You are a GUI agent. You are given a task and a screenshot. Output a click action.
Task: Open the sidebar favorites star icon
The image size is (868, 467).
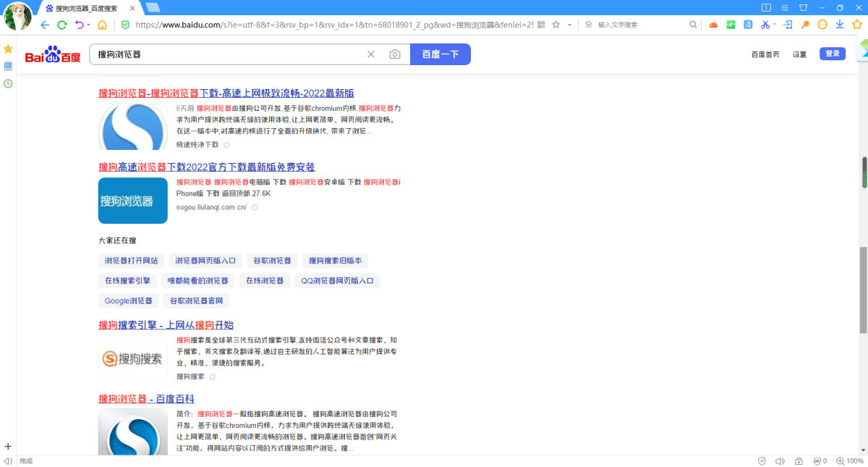(8, 49)
